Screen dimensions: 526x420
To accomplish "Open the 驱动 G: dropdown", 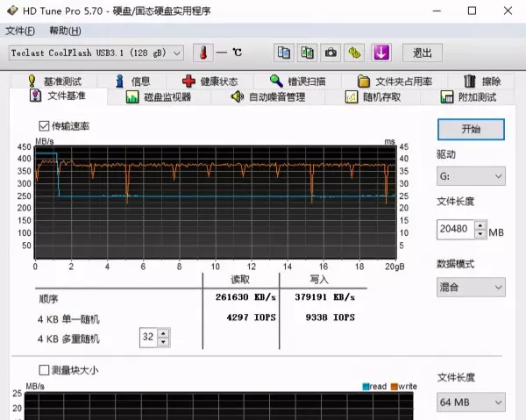I will (x=471, y=176).
